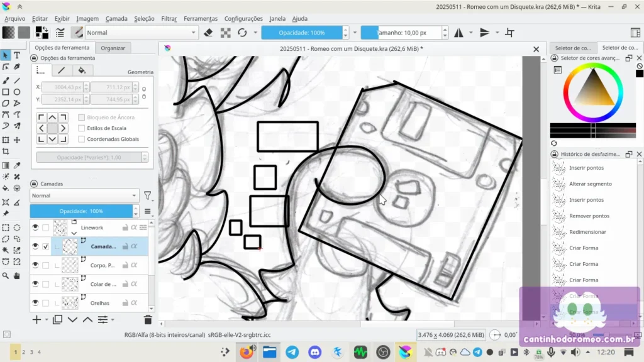Screen dimensions: 644x362
Task: Open horizontal mirror options dropdown arrow
Action: [470, 33]
